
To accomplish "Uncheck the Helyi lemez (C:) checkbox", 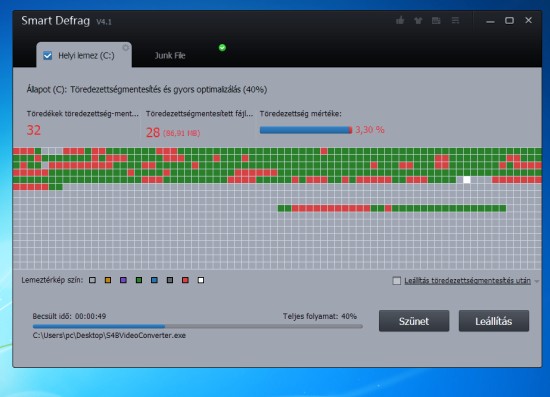I will point(48,56).
